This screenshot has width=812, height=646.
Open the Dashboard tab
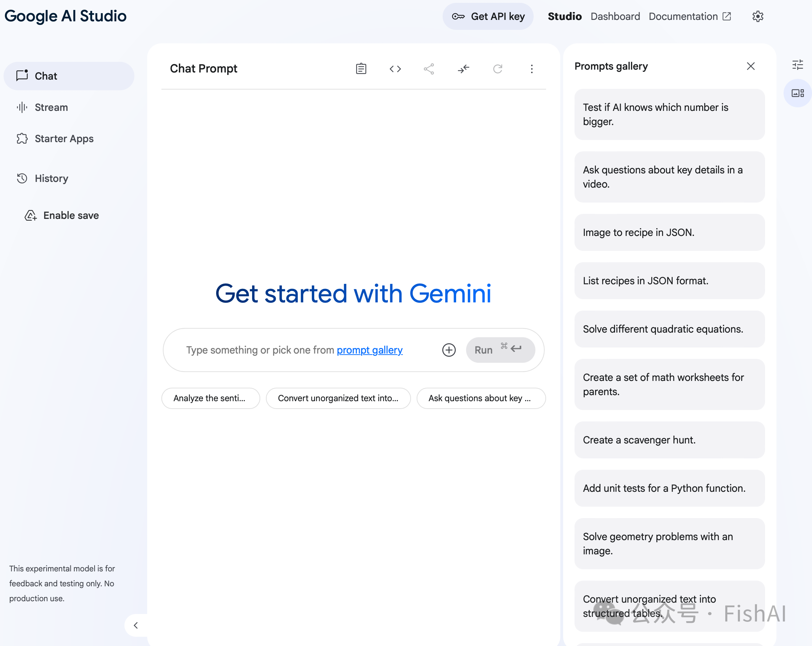tap(615, 16)
